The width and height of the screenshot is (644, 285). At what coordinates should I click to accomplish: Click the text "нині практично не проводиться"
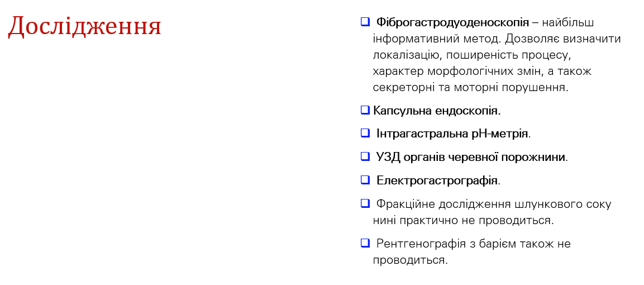(463, 221)
